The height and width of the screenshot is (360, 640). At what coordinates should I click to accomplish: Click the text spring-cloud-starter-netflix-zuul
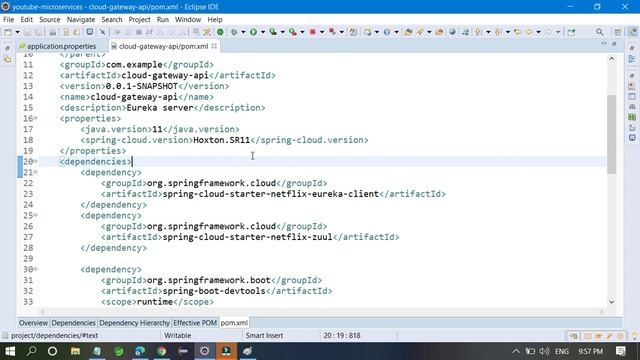247,237
